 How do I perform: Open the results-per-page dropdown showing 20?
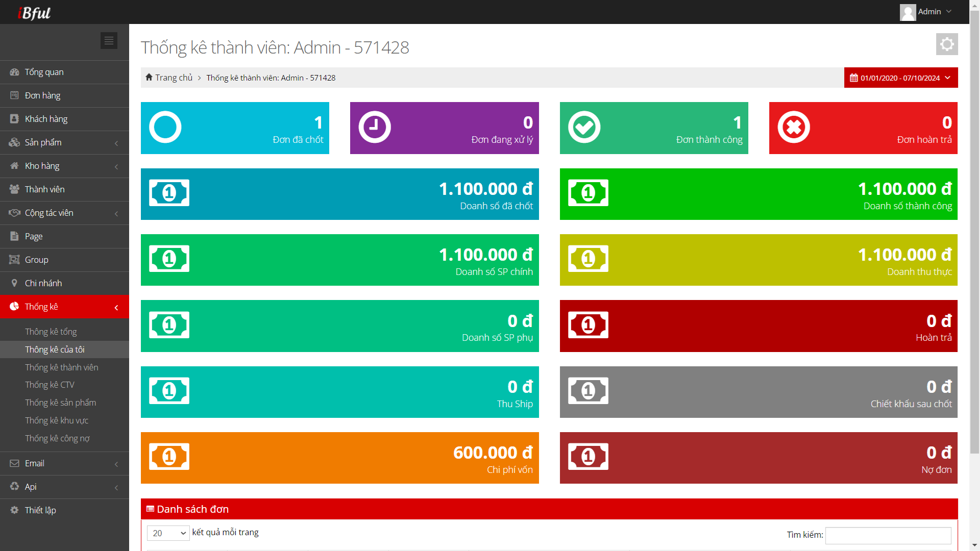(168, 533)
